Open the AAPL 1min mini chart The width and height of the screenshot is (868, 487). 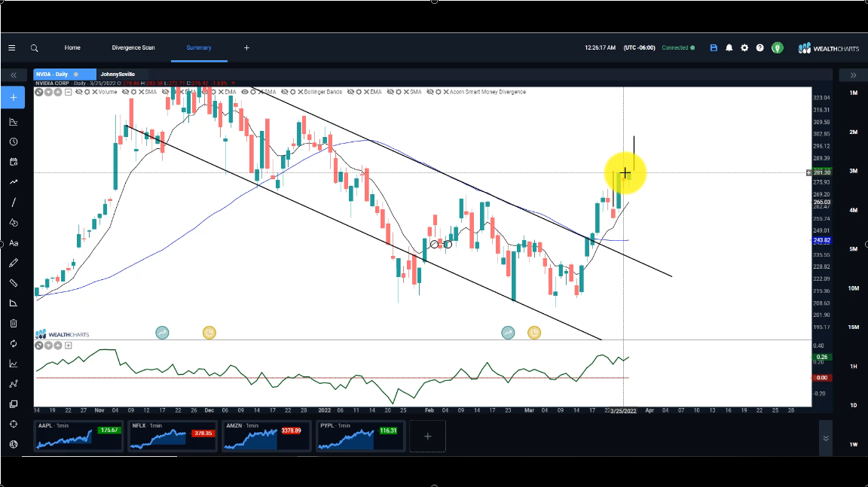coord(78,436)
